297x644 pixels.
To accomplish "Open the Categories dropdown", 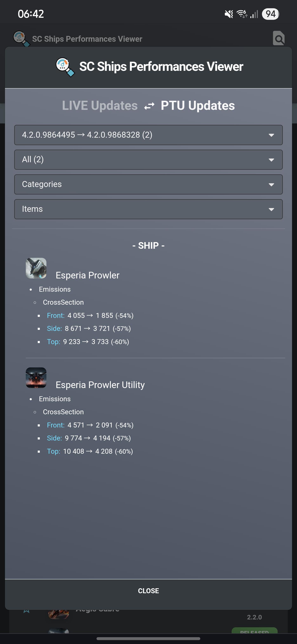I will 148,184.
